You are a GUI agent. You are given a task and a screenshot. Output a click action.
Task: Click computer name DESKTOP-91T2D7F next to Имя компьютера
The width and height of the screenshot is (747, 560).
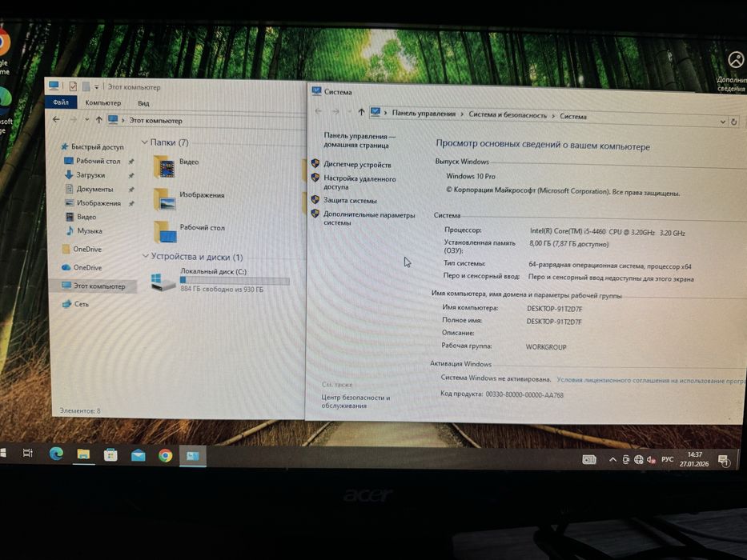(555, 309)
